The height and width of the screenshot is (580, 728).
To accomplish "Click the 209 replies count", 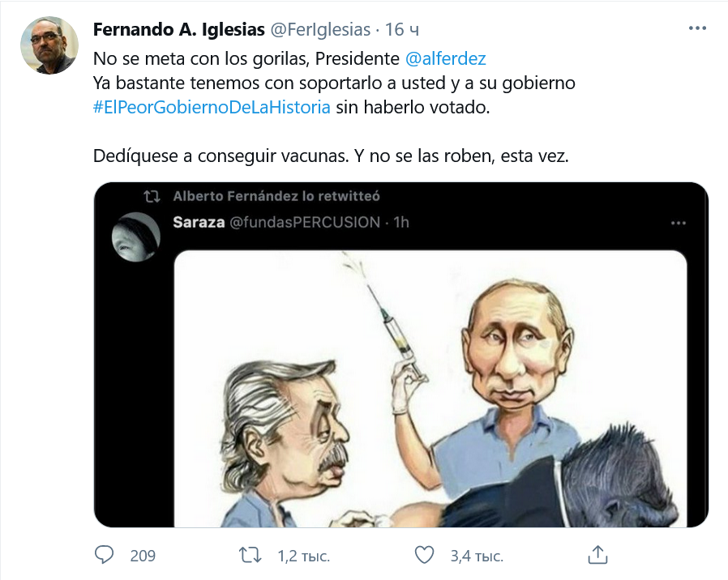I will 143,557.
